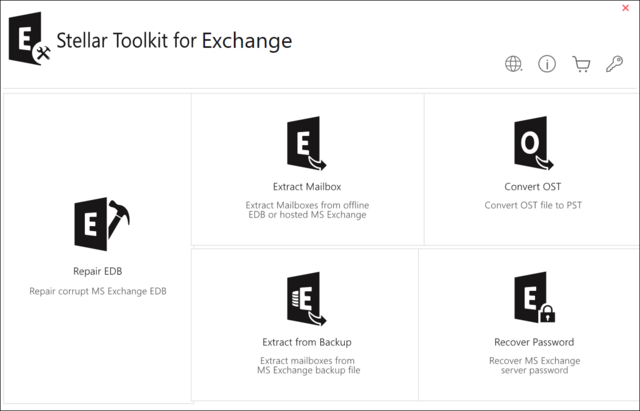Image resolution: width=640 pixels, height=411 pixels.
Task: Choose the Extract from Backup label
Action: (x=307, y=342)
